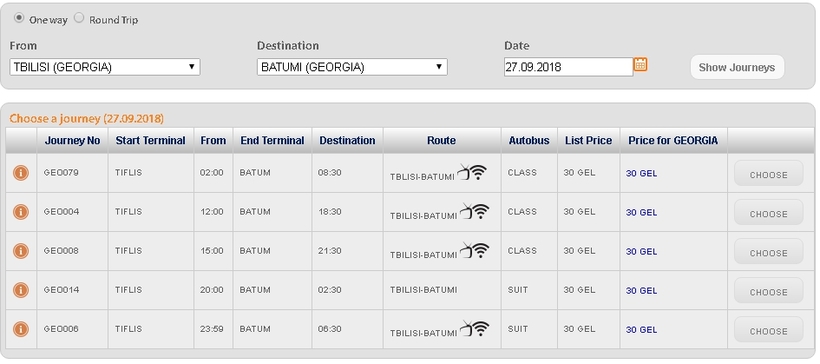Open info icon for journey GEO014
The width and height of the screenshot is (820, 364).
pos(20,290)
